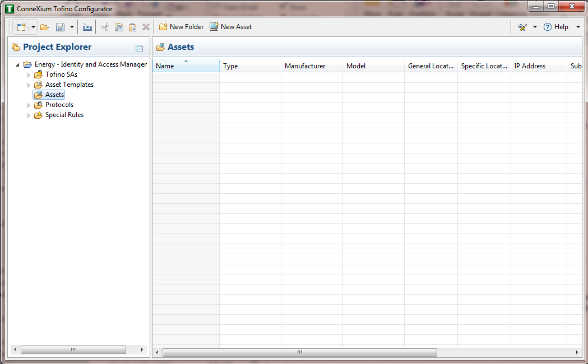Viewport: 588px width, 364px height.
Task: Click the Asset Templates folder icon
Action: click(x=38, y=85)
